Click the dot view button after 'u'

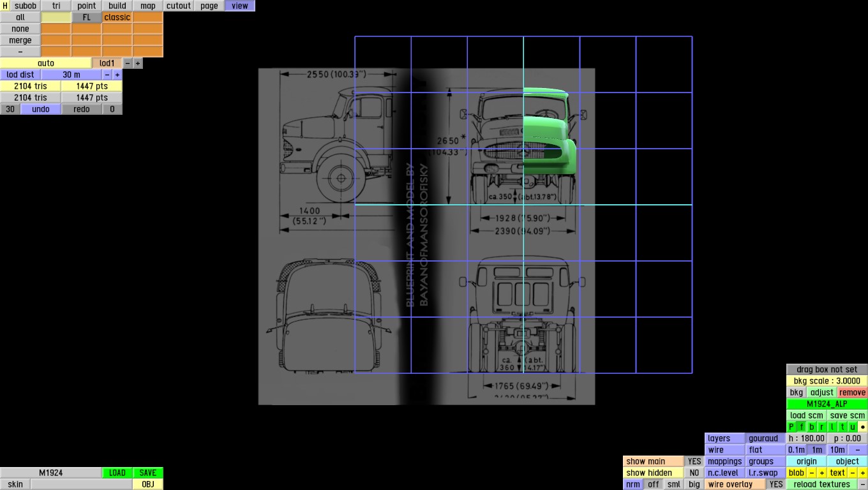point(863,427)
